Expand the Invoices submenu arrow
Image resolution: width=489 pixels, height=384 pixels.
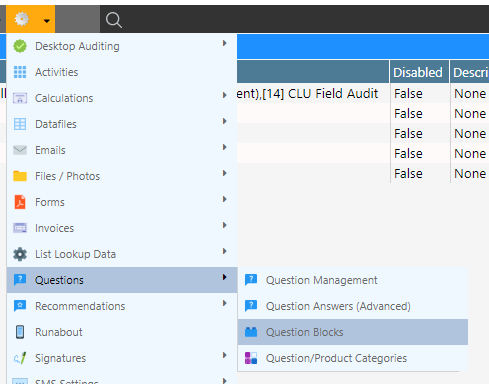[225, 225]
